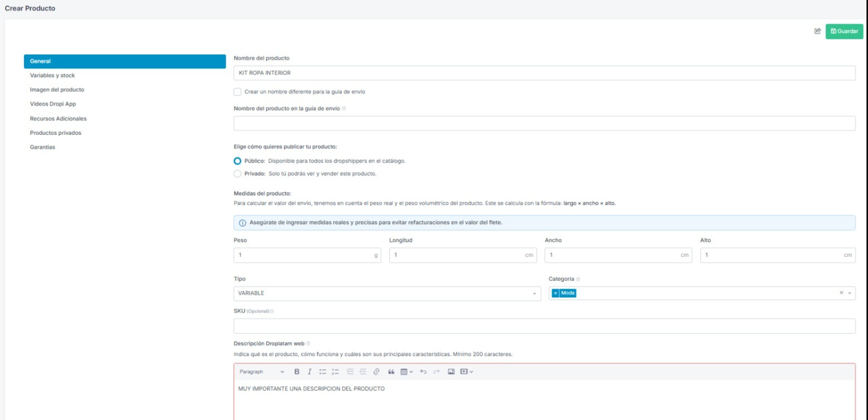Select the Privado radio option
The height and width of the screenshot is (420, 868).
[x=238, y=174]
